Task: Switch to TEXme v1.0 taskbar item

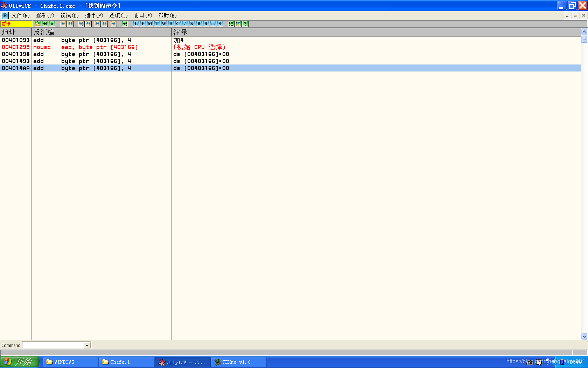Action: [239, 362]
